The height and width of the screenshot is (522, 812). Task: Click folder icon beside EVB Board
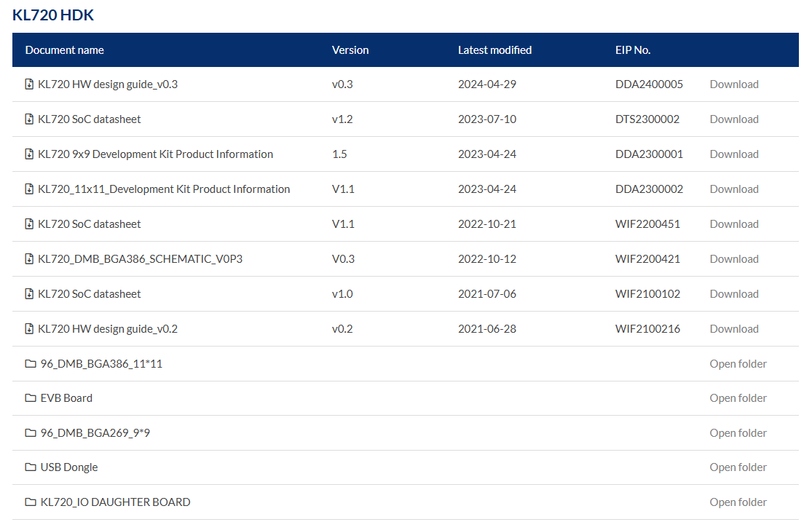pyautogui.click(x=31, y=398)
